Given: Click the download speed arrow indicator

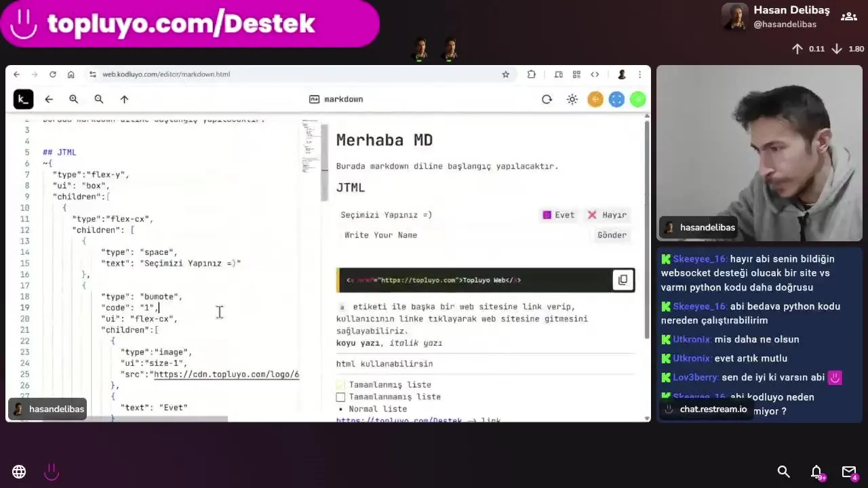Looking at the screenshot, I should tap(837, 49).
